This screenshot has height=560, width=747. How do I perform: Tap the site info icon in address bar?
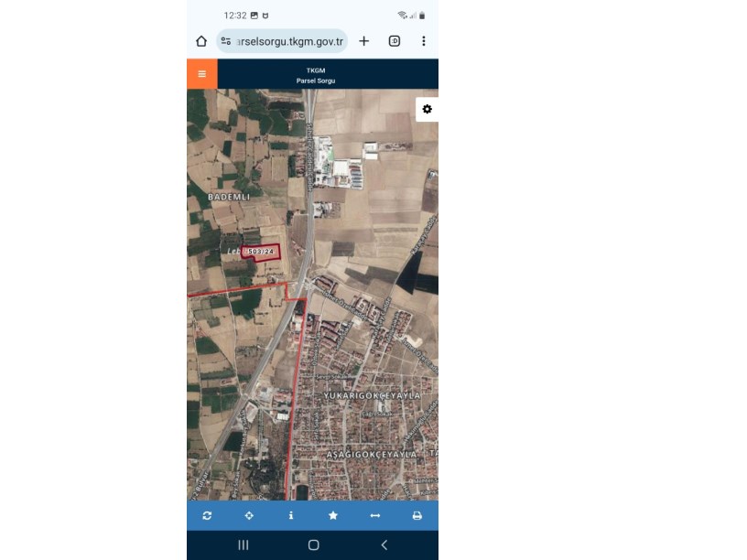point(226,41)
